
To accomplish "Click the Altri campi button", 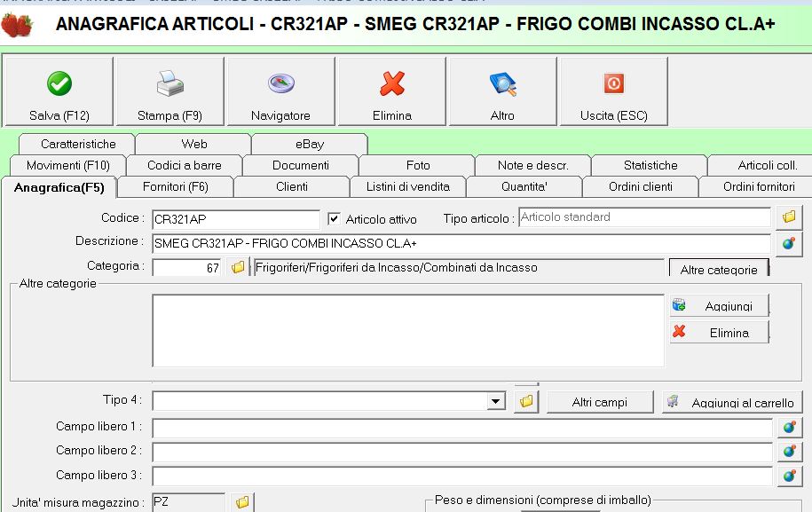I will [600, 402].
